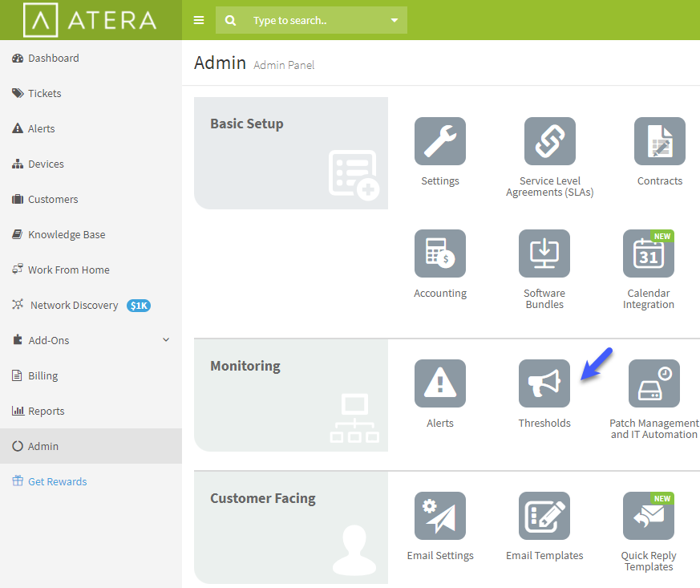
Task: Open the Accounting calculator icon
Action: click(x=439, y=253)
